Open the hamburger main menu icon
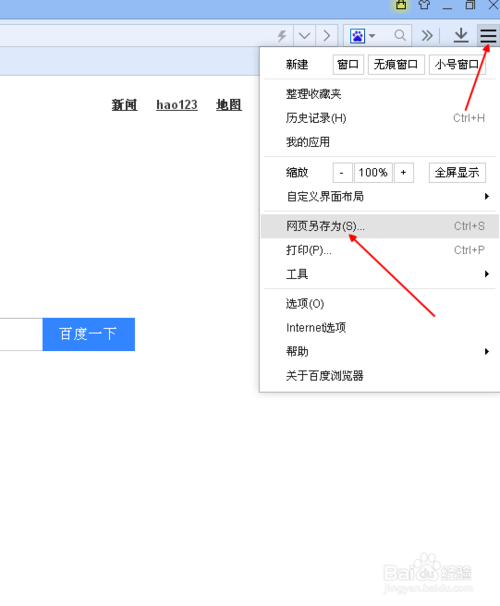 (488, 36)
